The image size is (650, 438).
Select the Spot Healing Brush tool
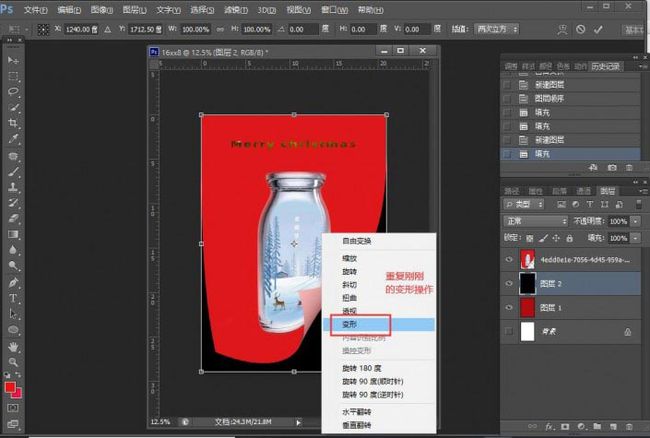pos(13,156)
